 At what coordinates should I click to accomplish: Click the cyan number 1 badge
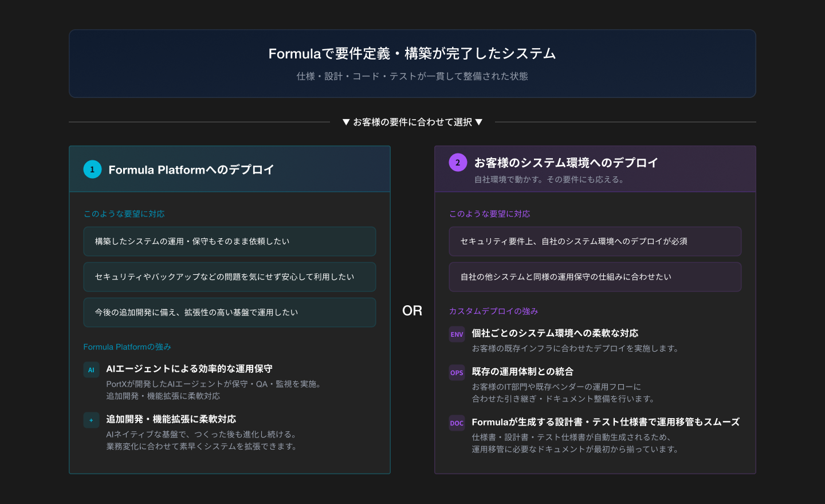[x=92, y=170]
